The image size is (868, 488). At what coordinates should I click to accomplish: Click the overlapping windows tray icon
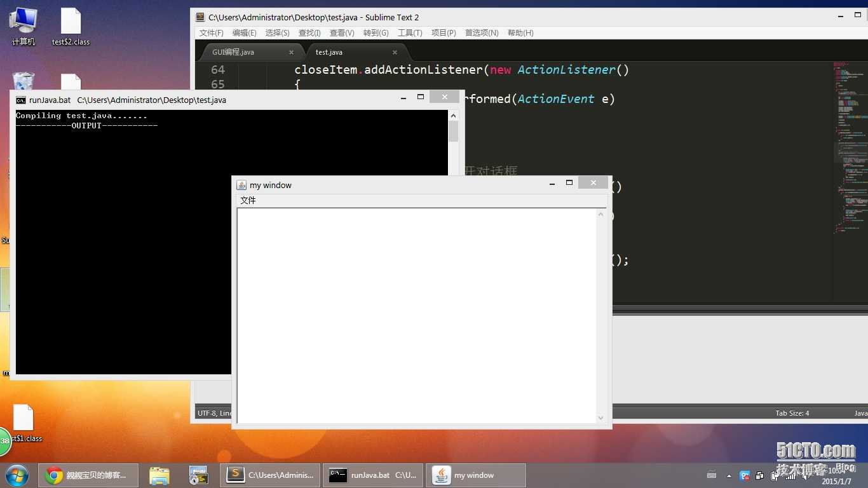(759, 475)
